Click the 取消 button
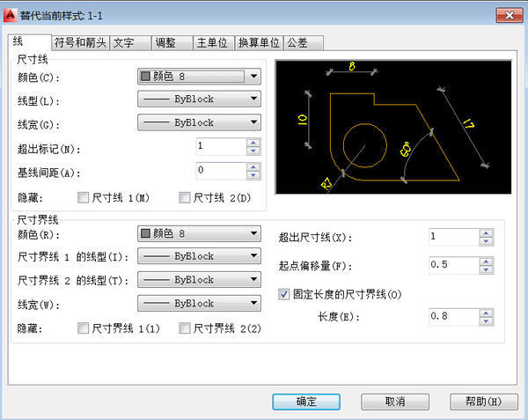 pos(395,402)
